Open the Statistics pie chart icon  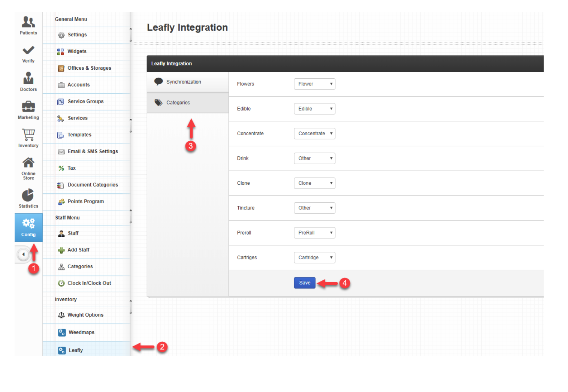click(28, 195)
